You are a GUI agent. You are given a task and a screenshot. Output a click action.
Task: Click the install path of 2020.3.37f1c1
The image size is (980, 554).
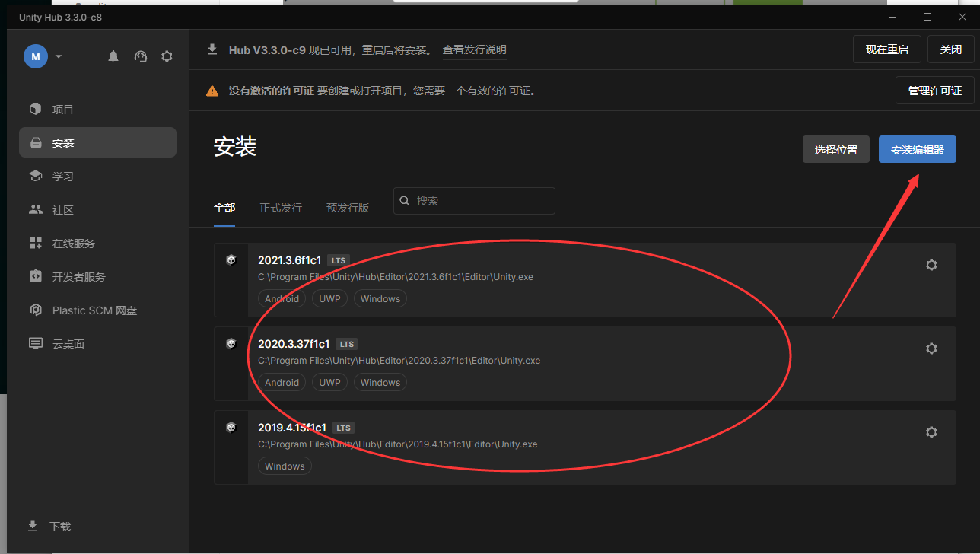(x=399, y=361)
